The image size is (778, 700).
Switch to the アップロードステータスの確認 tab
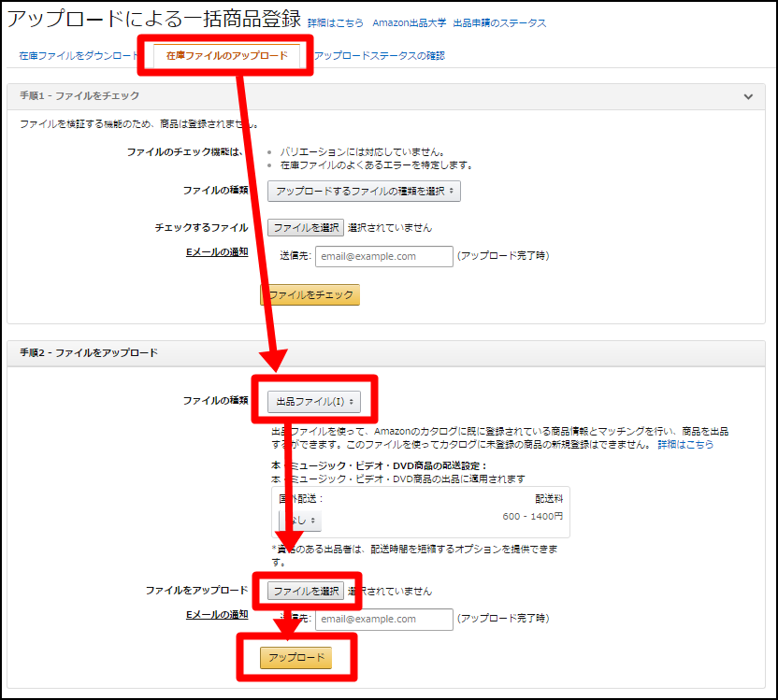[x=379, y=56]
